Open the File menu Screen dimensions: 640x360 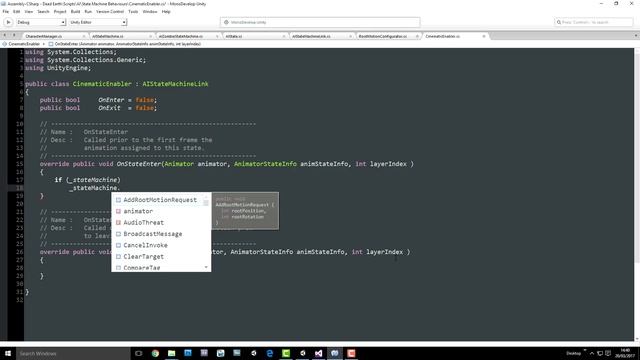pos(6,11)
